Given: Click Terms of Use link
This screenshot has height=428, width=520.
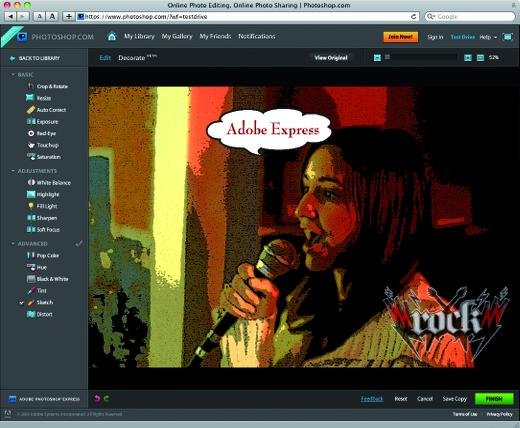Looking at the screenshot, I should tap(465, 414).
